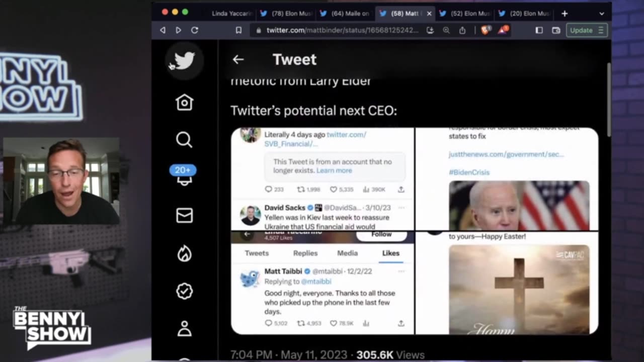Expand the tab search dropdown chevron

click(602, 14)
